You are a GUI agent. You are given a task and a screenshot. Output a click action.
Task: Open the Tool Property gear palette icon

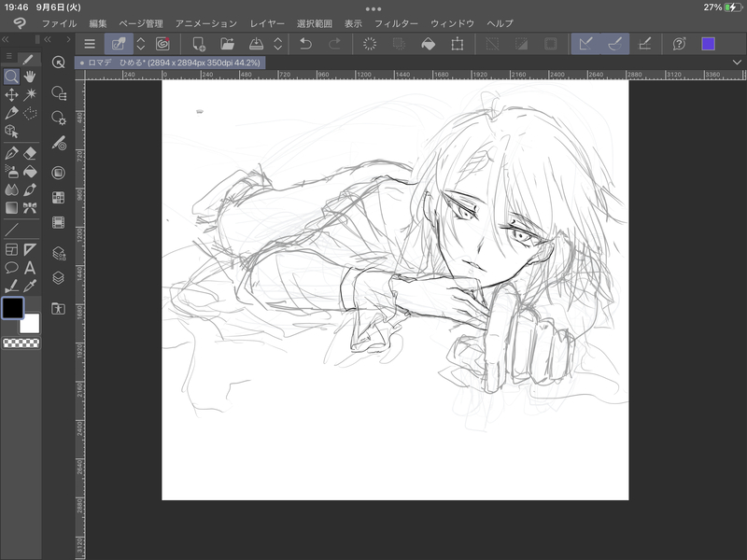tap(58, 118)
